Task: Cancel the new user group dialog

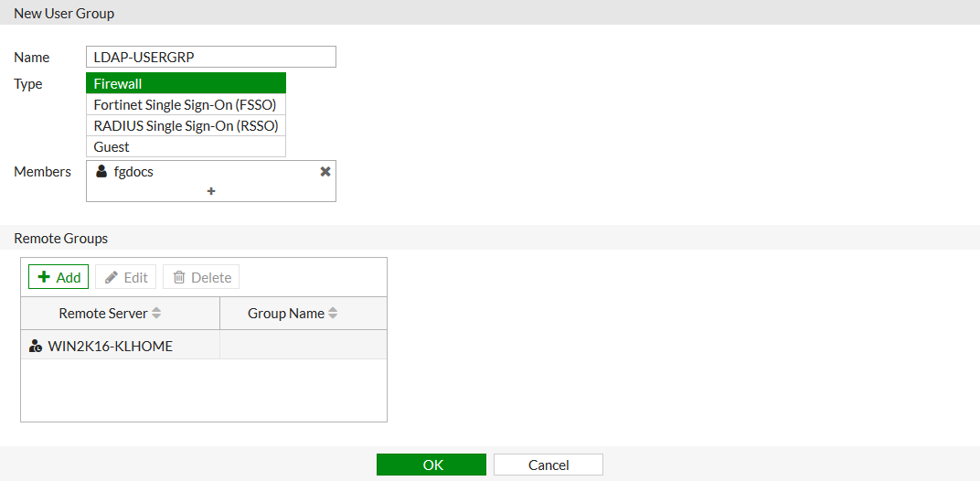Action: click(x=549, y=465)
